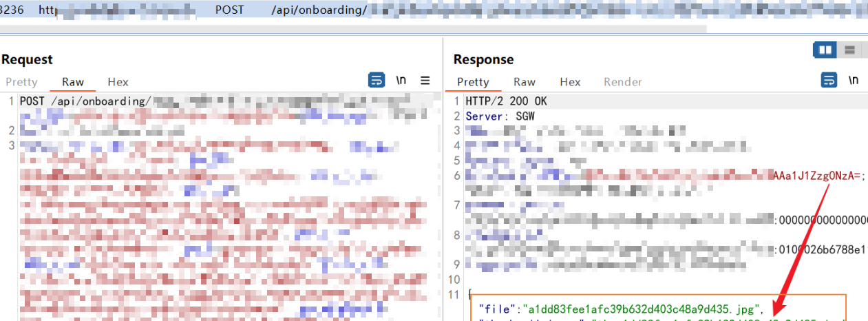View the Raw tab in Response panel

click(525, 82)
